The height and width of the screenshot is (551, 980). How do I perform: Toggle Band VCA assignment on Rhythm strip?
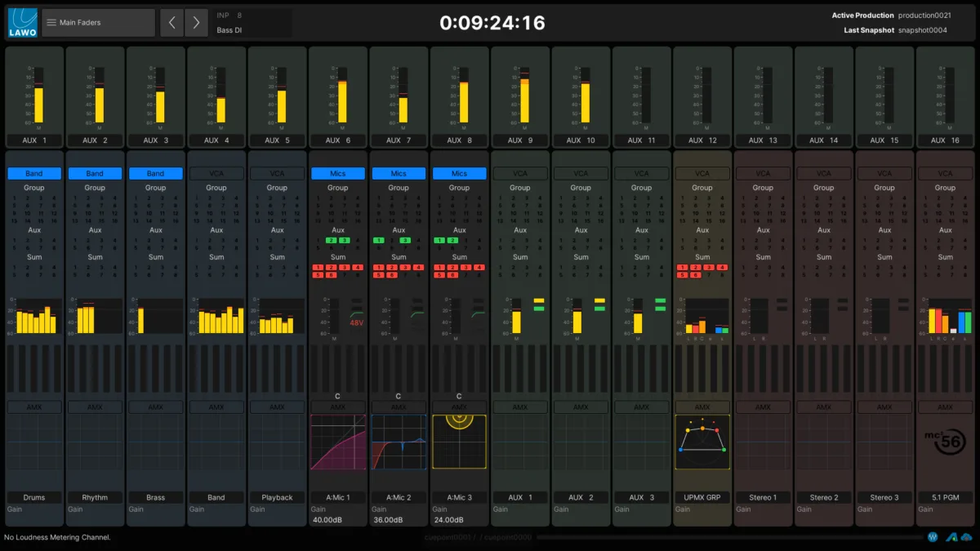95,174
